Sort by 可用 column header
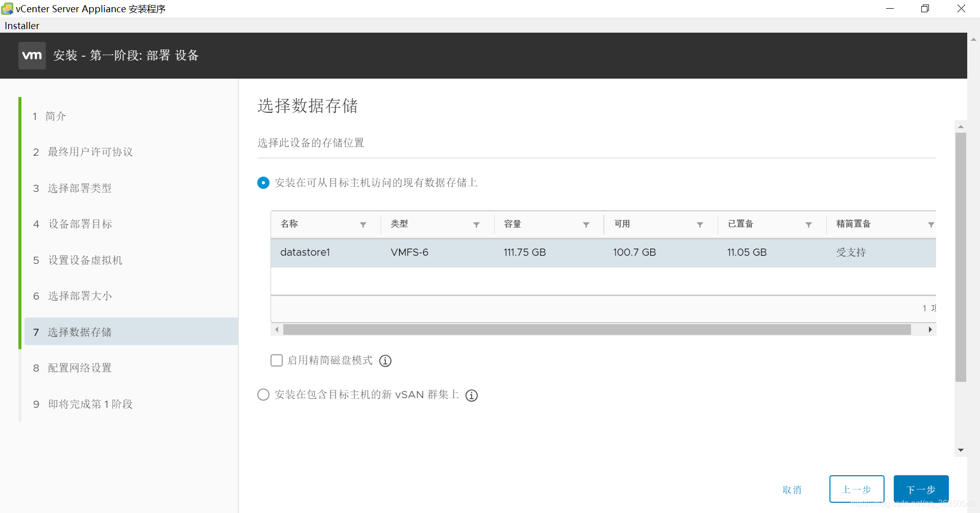Image resolution: width=980 pixels, height=513 pixels. point(622,224)
